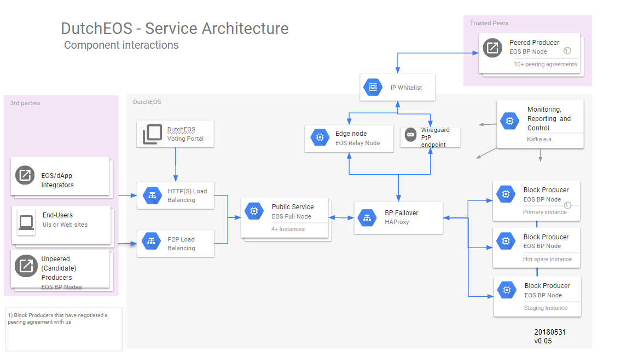
Task: Click the Monitoring, Reporting and Control icon
Action: click(510, 121)
